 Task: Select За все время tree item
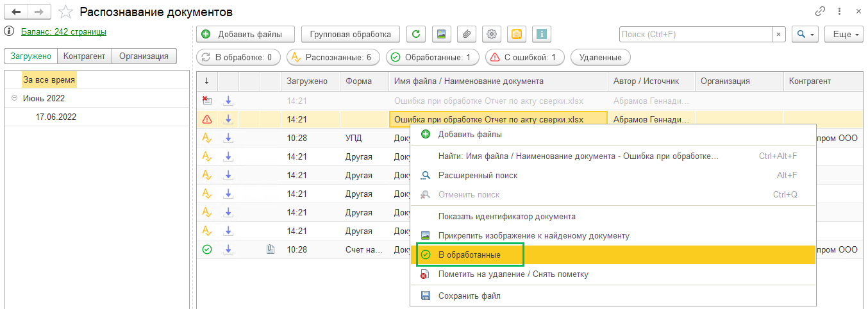pos(49,80)
